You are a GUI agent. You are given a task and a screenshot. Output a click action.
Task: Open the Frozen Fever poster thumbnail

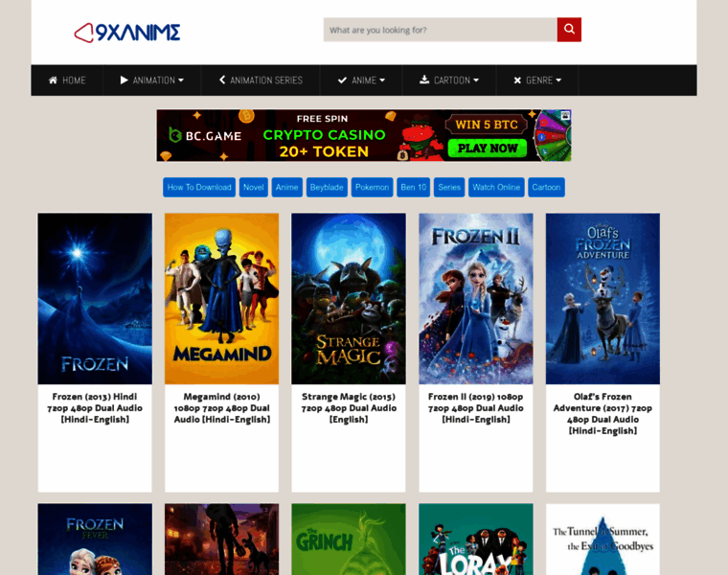click(x=95, y=540)
